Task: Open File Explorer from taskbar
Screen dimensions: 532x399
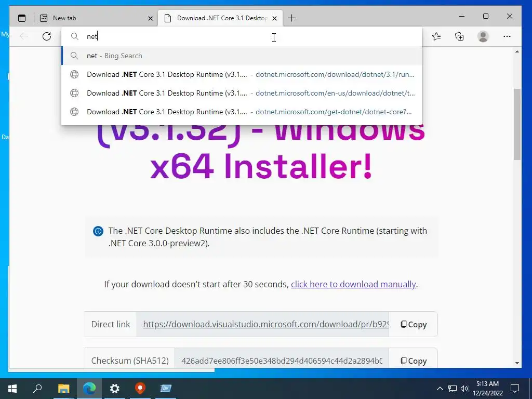Action: click(x=63, y=389)
